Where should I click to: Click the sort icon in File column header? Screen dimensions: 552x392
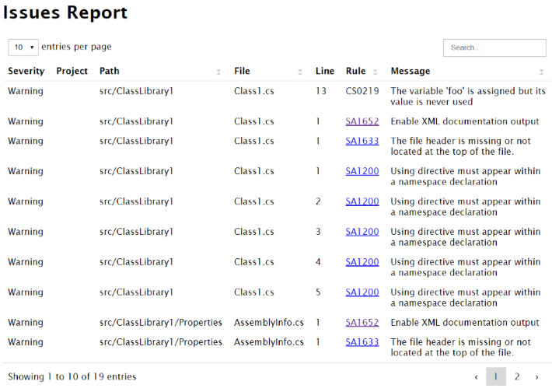click(x=300, y=72)
